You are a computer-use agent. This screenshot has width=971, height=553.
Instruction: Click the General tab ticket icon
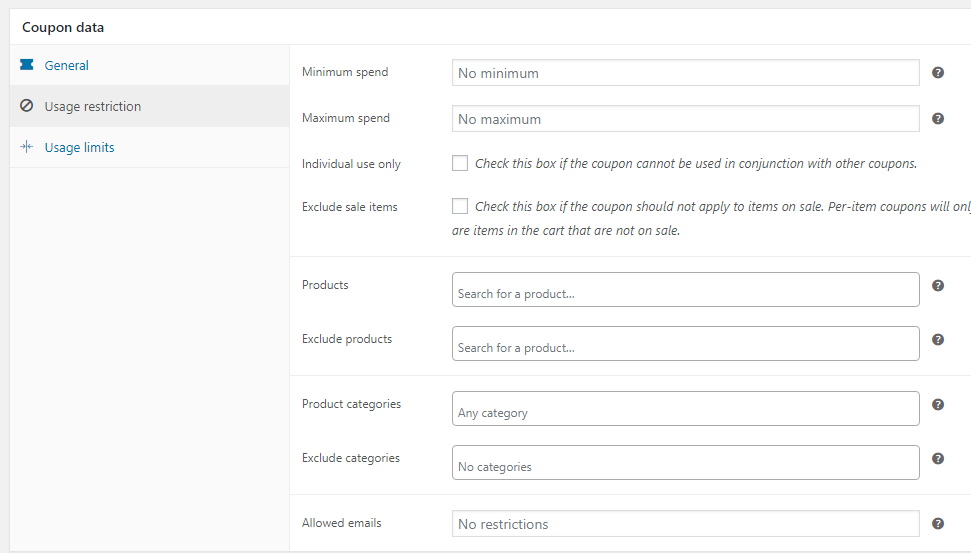point(27,64)
